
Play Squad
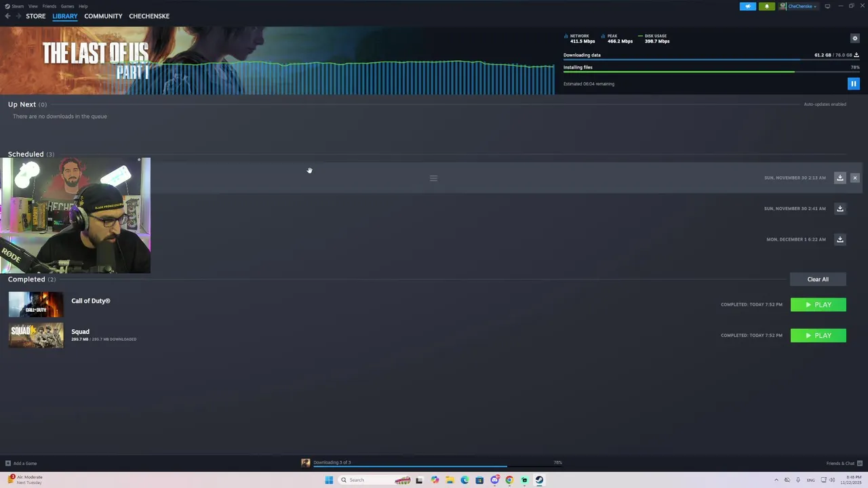click(x=818, y=335)
